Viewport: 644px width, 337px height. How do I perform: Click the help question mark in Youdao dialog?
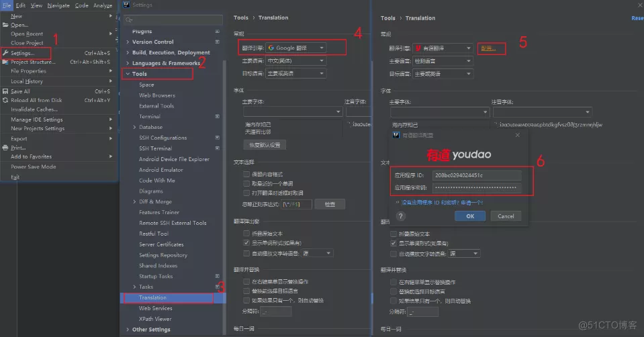401,216
